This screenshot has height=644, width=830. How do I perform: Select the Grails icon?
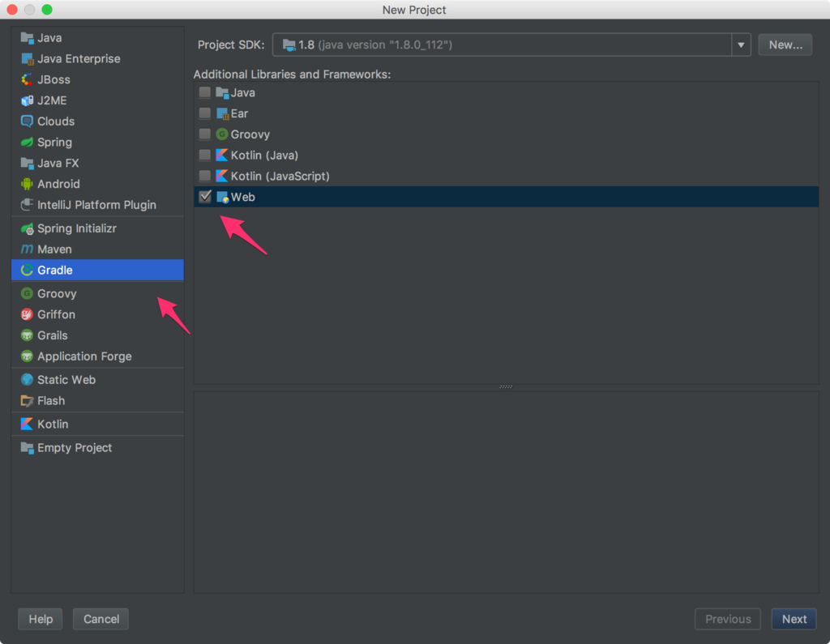tap(27, 335)
